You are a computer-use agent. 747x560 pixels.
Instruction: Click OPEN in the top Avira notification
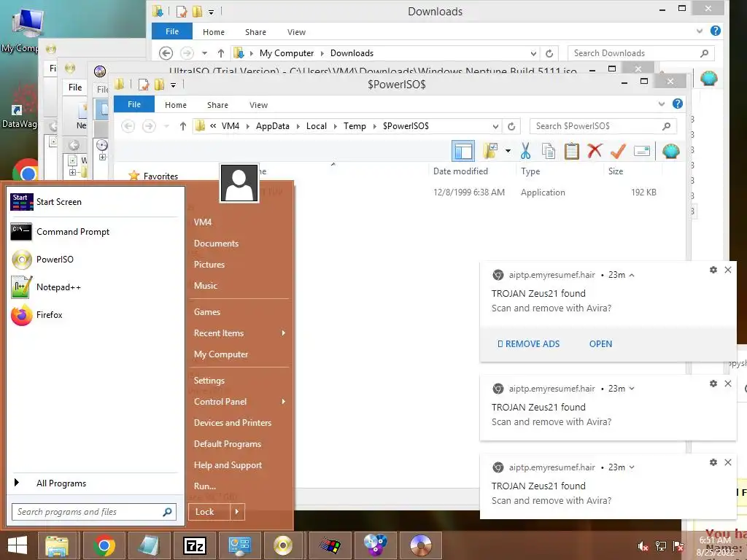pos(600,344)
